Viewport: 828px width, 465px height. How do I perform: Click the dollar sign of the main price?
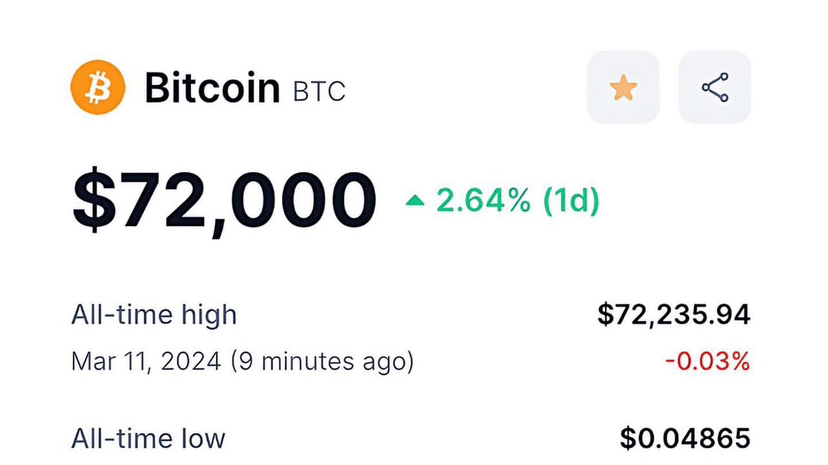click(x=92, y=200)
